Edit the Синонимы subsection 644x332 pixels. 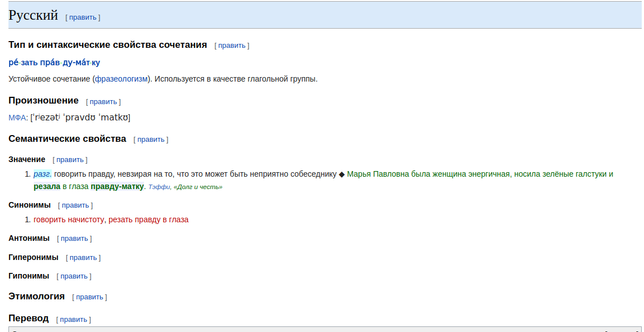coord(75,205)
